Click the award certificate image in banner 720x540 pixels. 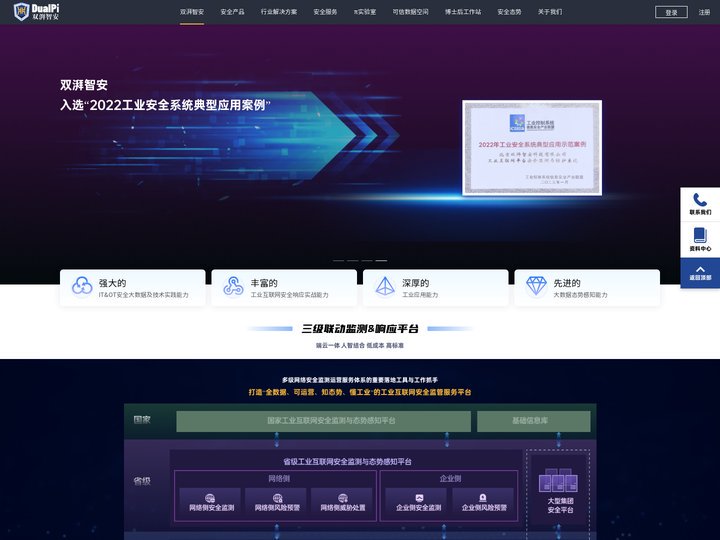532,147
